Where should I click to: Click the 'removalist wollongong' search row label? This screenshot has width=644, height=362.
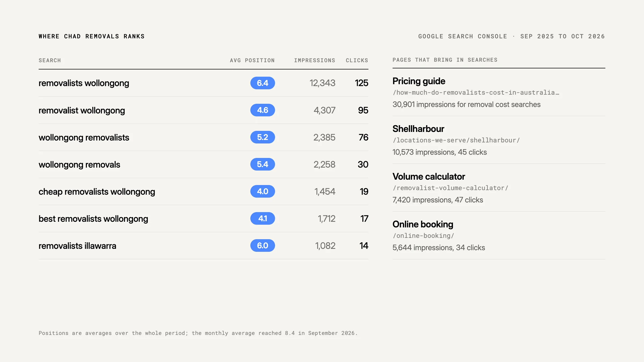pyautogui.click(x=82, y=110)
